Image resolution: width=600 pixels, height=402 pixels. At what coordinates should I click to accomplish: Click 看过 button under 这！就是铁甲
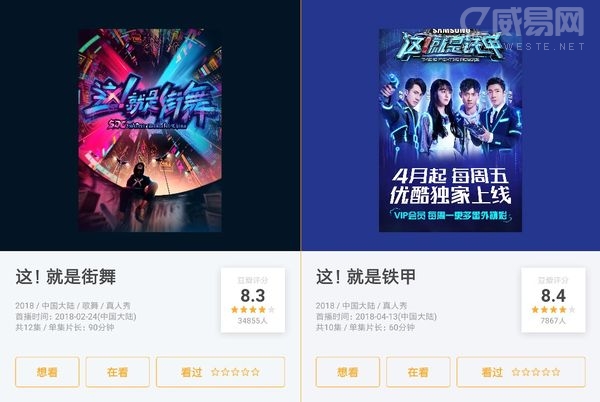pos(521,372)
